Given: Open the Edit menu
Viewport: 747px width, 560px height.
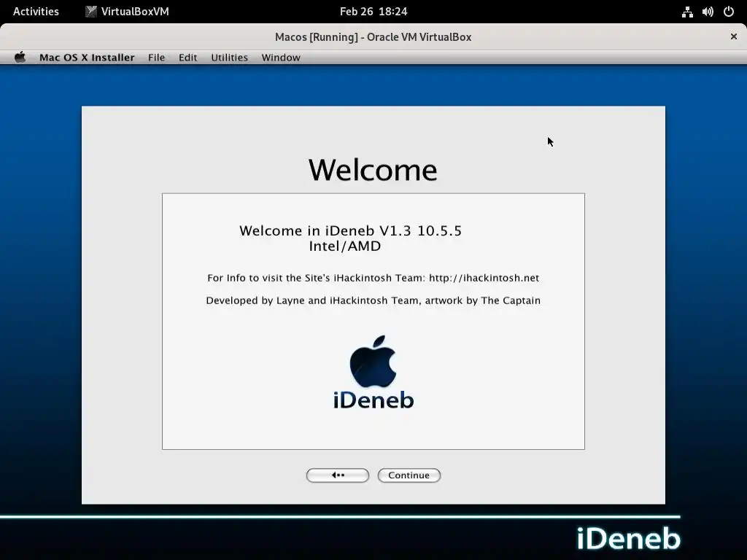Looking at the screenshot, I should (187, 58).
